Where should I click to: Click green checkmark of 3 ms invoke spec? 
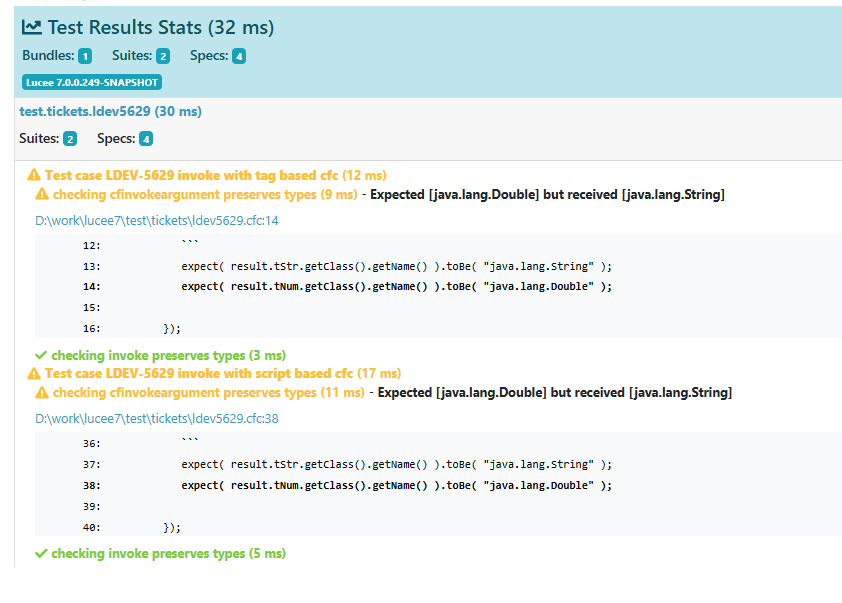[41, 355]
